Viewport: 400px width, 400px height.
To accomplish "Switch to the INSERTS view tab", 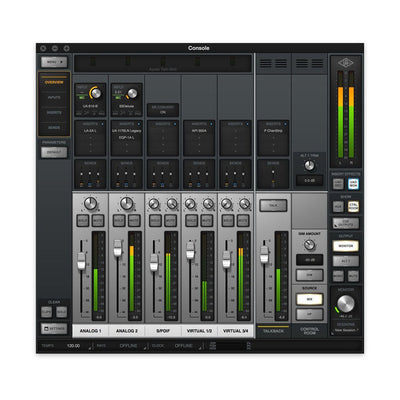I will (x=54, y=113).
